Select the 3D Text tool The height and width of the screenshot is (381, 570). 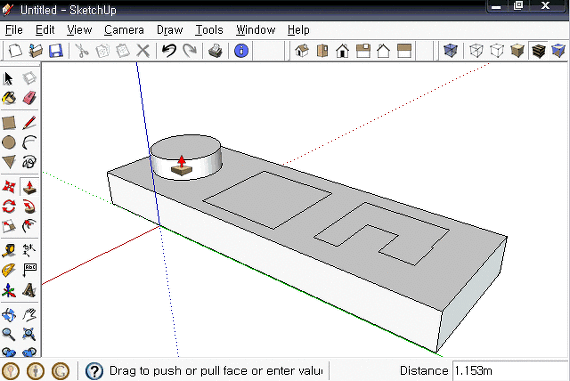(x=29, y=290)
